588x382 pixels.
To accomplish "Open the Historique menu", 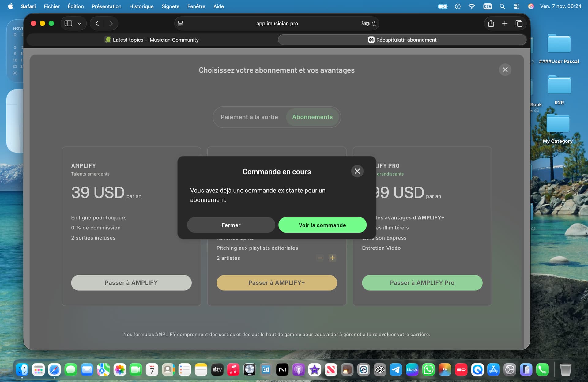I will pyautogui.click(x=141, y=6).
